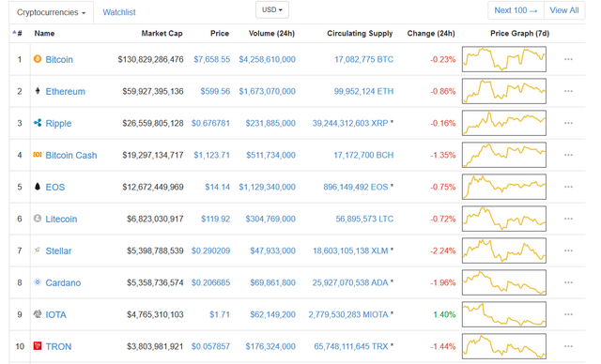
Task: Open the Ripple name link
Action: click(x=58, y=123)
